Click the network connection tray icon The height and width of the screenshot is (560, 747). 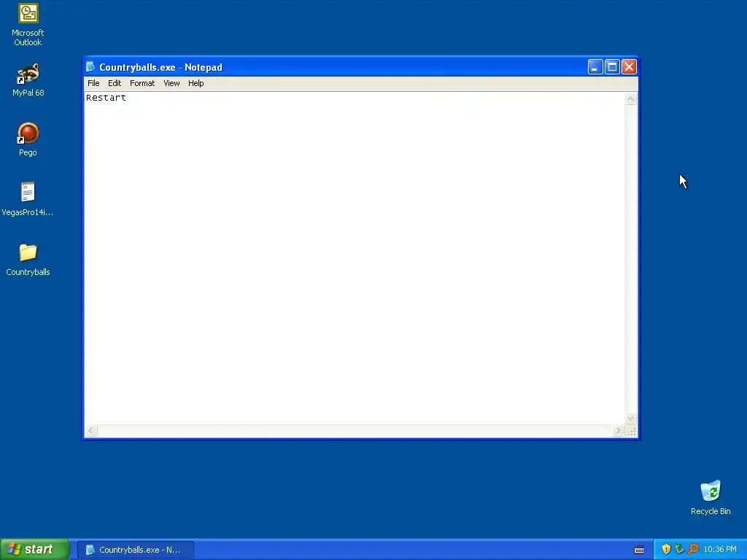pos(679,549)
